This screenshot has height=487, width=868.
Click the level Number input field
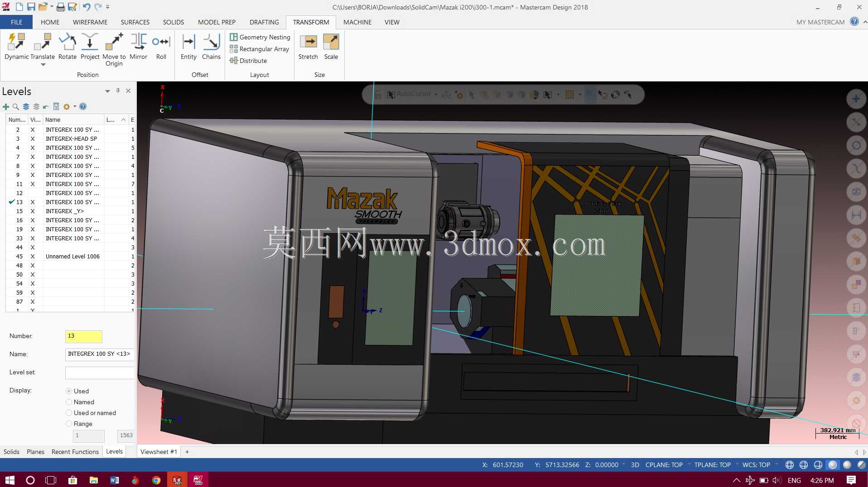[x=84, y=336]
